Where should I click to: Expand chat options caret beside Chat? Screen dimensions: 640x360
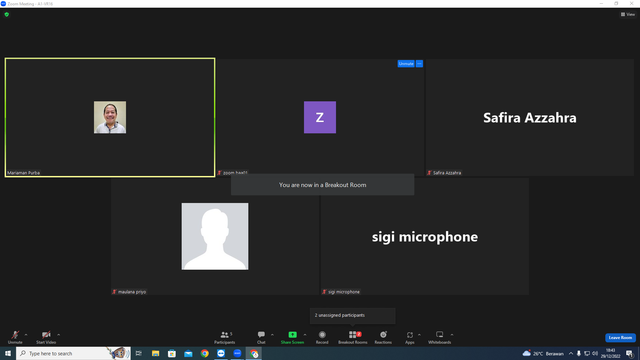(272, 335)
